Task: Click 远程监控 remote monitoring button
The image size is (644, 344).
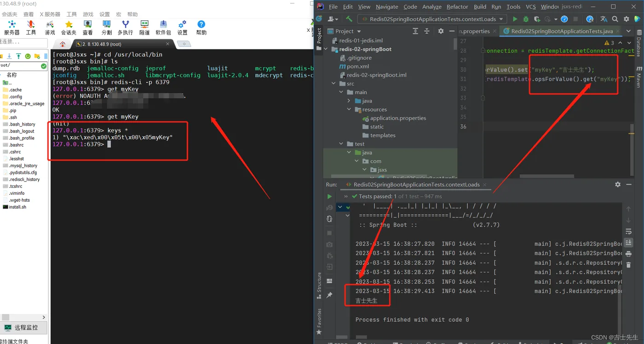Action: pos(23,328)
